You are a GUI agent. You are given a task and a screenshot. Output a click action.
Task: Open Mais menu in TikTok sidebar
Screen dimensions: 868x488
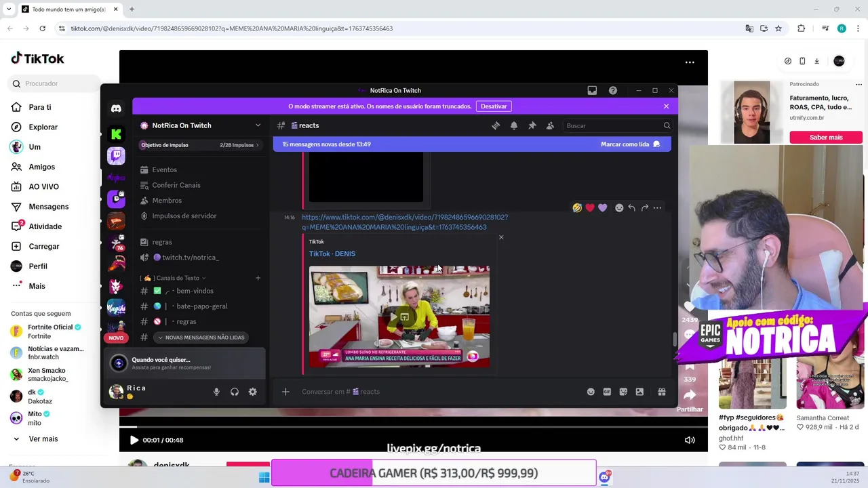click(37, 286)
